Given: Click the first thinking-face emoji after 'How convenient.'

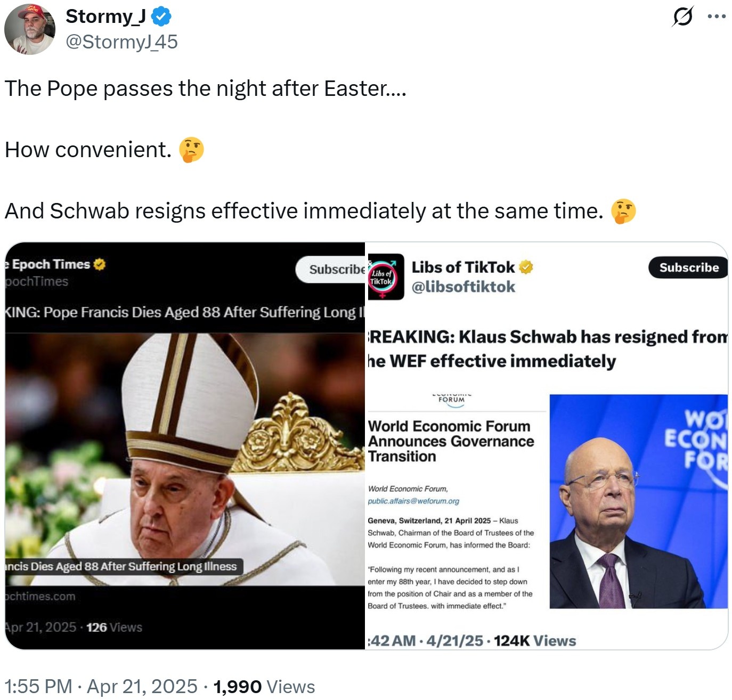Looking at the screenshot, I should [191, 150].
